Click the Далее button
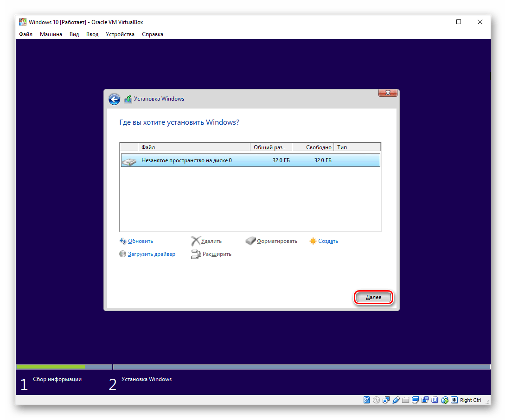 click(374, 297)
